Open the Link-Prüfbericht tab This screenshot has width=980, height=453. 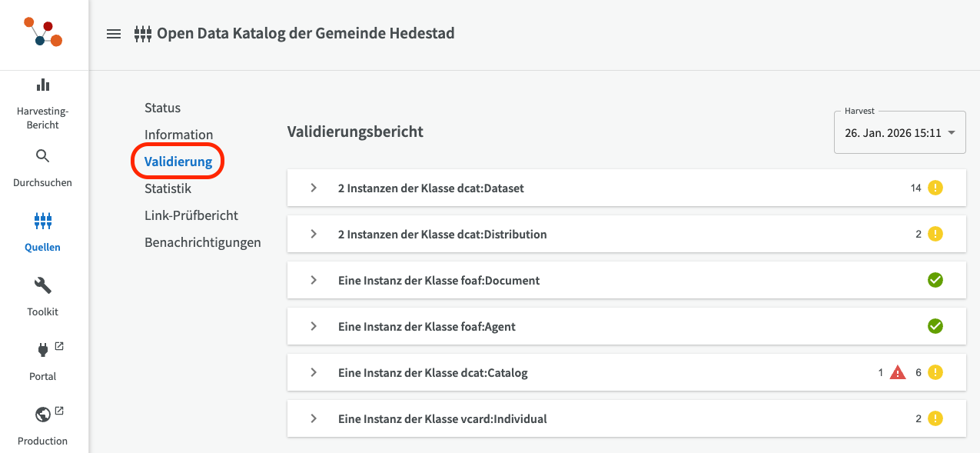(191, 215)
